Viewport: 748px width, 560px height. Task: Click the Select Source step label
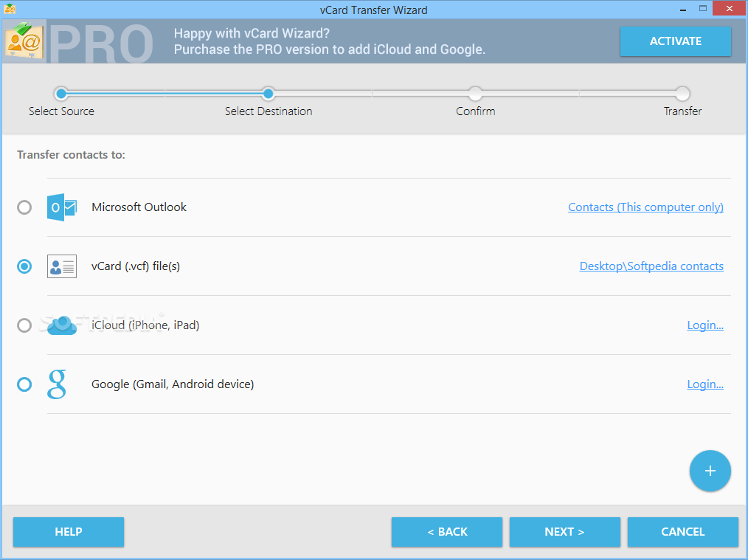[61, 111]
